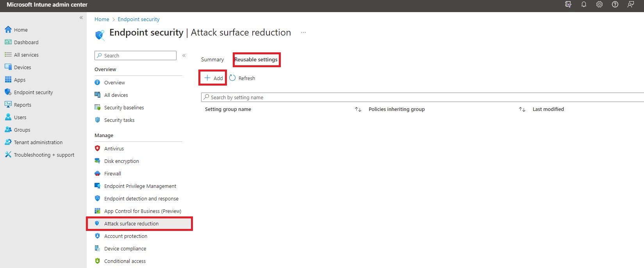Sort by Setting group name column
644x268 pixels.
pos(358,109)
